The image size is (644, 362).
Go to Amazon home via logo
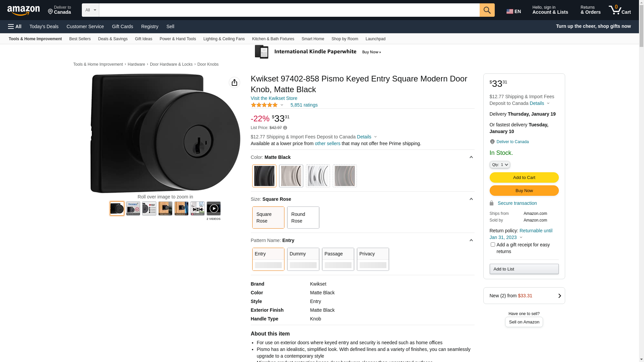[23, 10]
